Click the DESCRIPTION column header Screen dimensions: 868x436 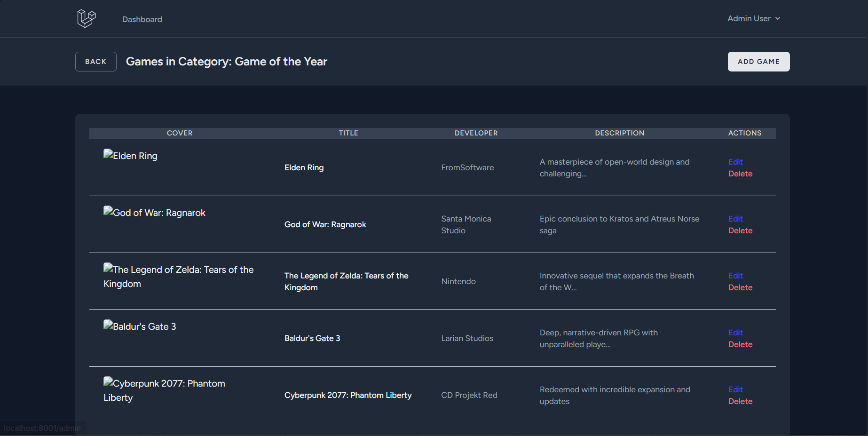(620, 133)
